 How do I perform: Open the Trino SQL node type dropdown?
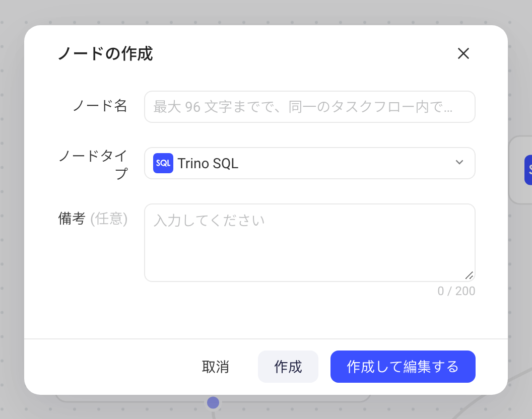click(309, 163)
